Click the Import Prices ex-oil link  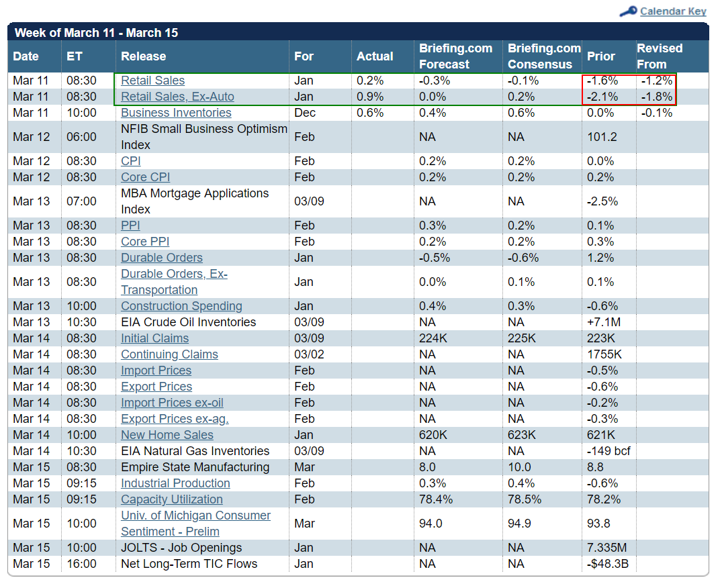[172, 403]
